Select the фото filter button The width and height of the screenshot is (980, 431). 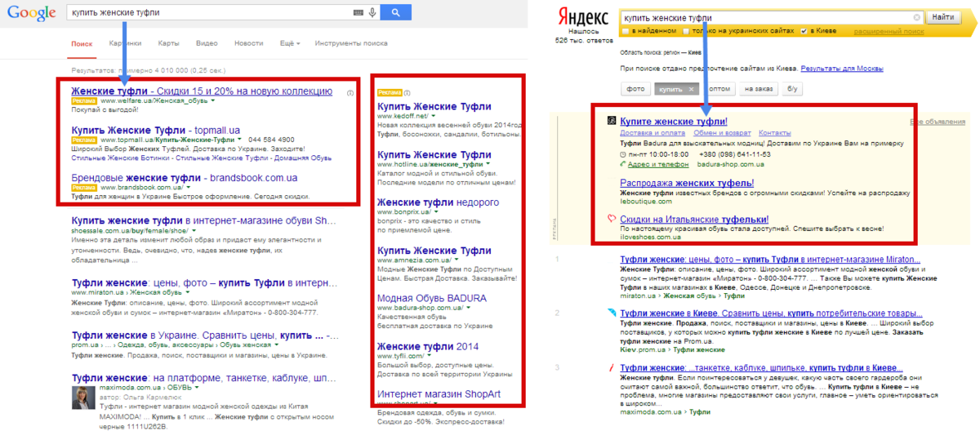pos(635,88)
